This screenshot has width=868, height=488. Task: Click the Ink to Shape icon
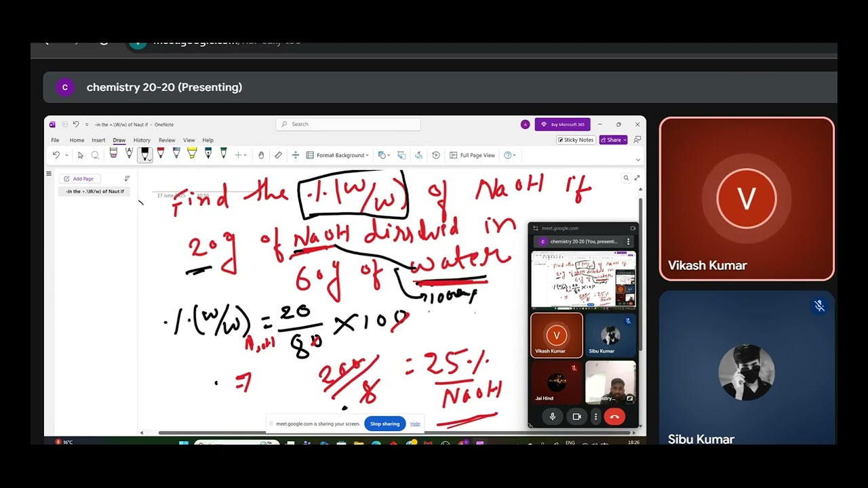click(401, 155)
